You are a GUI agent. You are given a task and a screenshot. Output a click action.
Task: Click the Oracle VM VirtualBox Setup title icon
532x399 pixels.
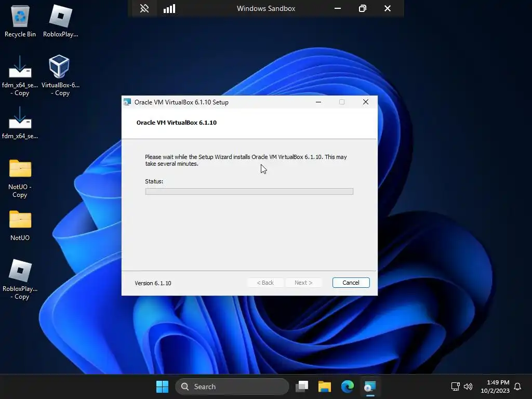[x=127, y=102]
